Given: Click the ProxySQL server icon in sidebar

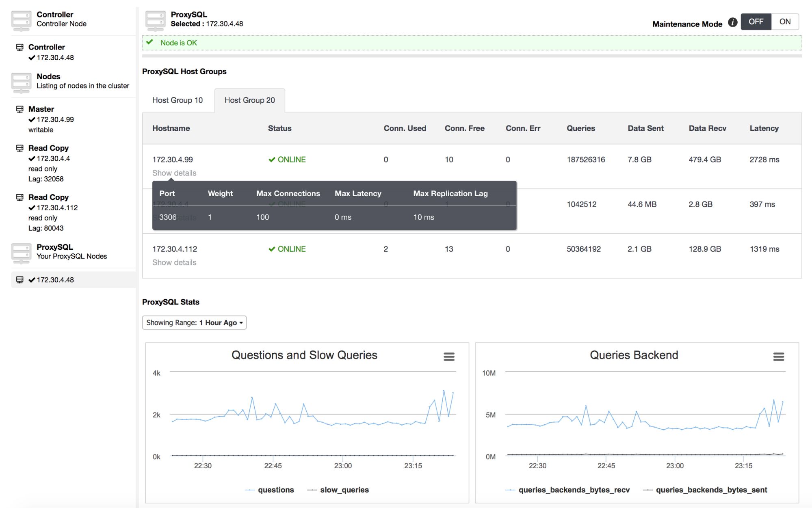Looking at the screenshot, I should point(21,254).
